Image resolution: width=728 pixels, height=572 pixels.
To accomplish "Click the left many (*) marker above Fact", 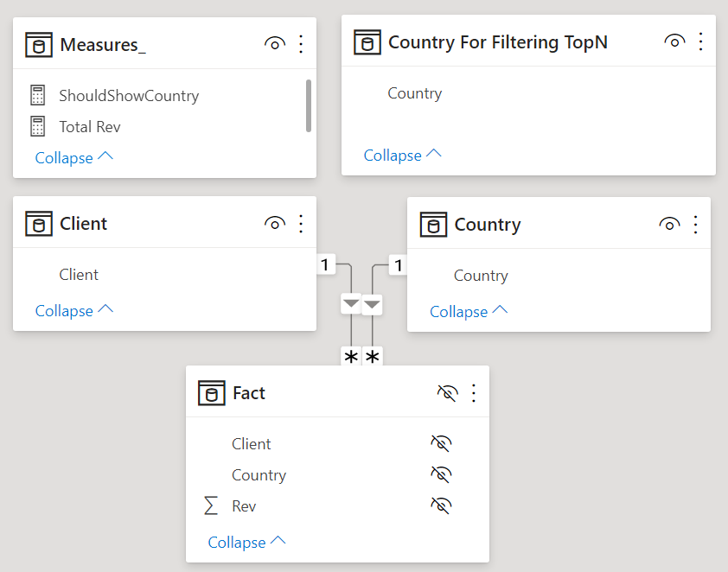I will coord(351,356).
